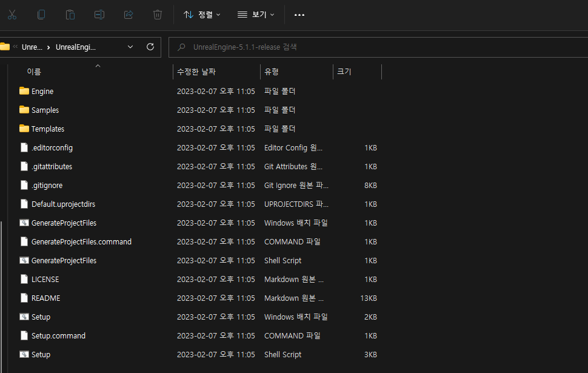The height and width of the screenshot is (373, 588).
Task: Click the .editorconfig file name
Action: click(x=52, y=148)
